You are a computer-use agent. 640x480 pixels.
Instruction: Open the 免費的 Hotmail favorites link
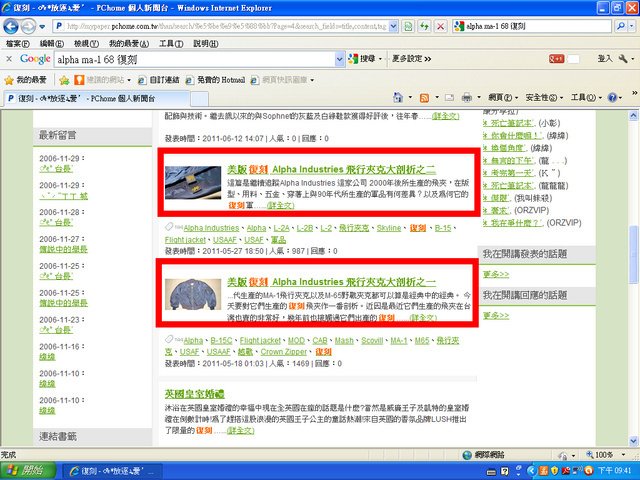pyautogui.click(x=215, y=80)
